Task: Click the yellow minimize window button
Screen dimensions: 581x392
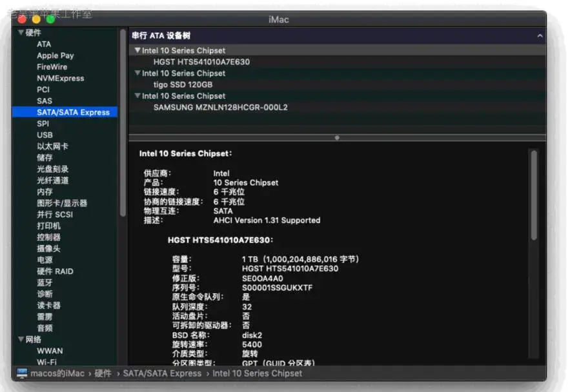Action: coord(36,19)
